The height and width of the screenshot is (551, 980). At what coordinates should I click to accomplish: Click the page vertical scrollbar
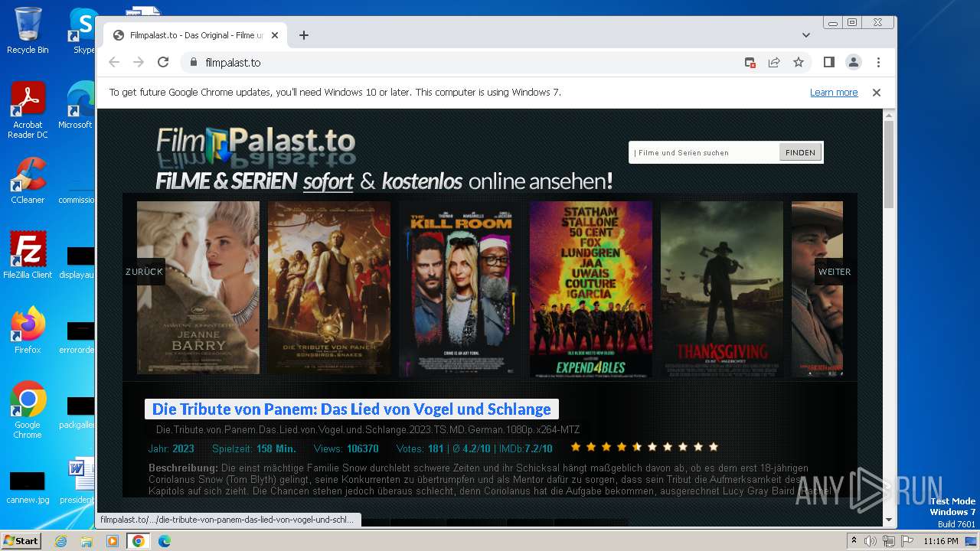click(889, 165)
